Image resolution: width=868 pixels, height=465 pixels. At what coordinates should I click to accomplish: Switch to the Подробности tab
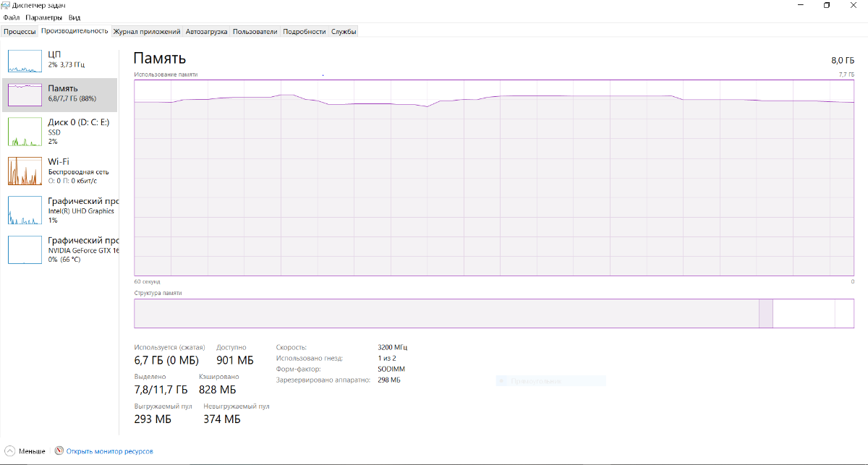[305, 32]
